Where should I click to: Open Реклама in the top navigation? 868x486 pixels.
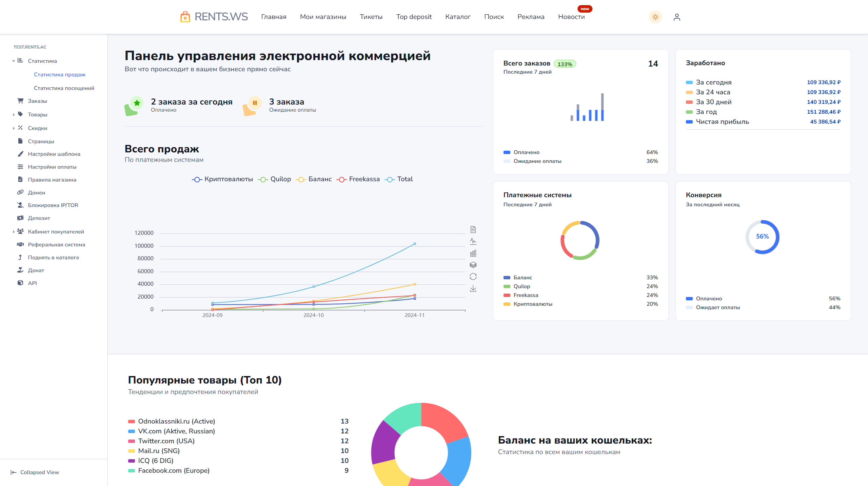[531, 17]
